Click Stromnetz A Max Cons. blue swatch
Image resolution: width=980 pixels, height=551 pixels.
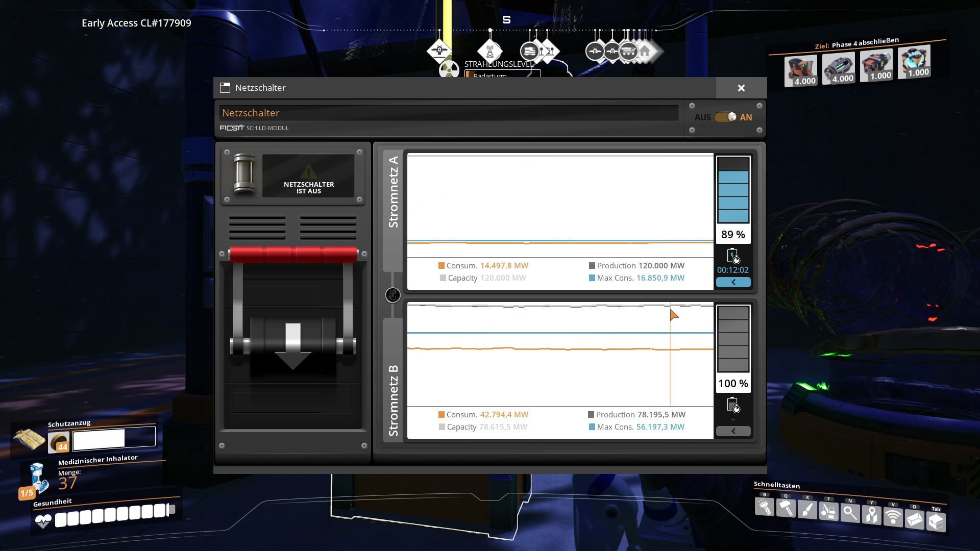tap(592, 278)
